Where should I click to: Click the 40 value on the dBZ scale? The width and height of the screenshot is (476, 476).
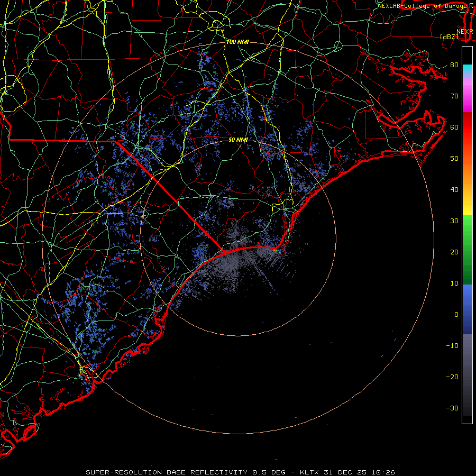click(454, 190)
